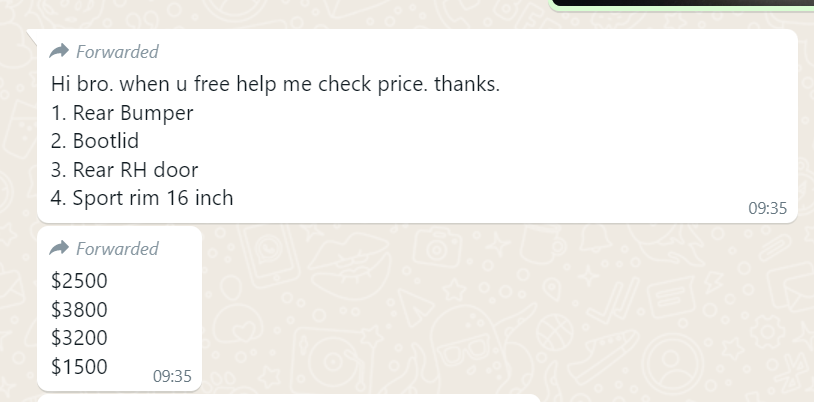Click the 09:35 timestamp on the parts request message

pos(767,208)
